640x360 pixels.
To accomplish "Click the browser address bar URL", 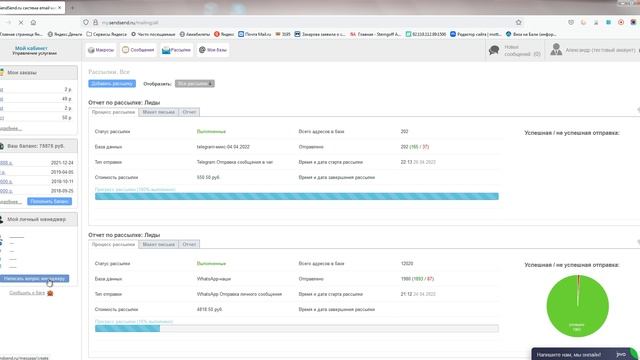I will coord(130,23).
